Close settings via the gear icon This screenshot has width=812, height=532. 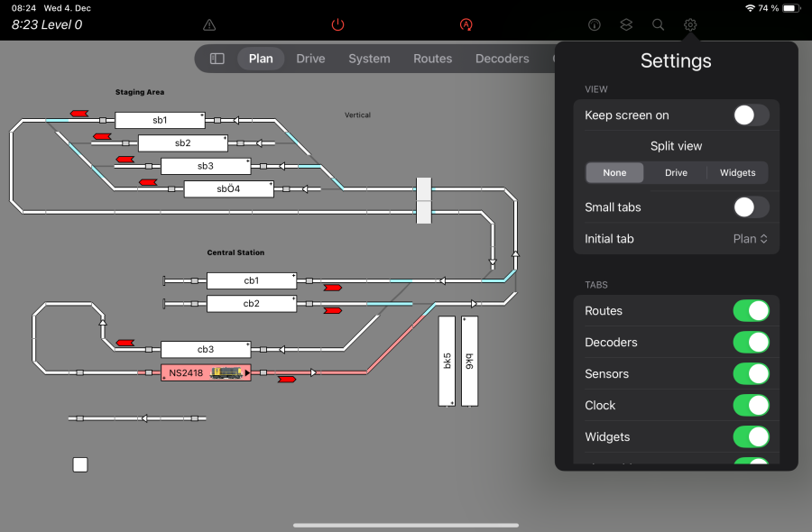(x=690, y=25)
